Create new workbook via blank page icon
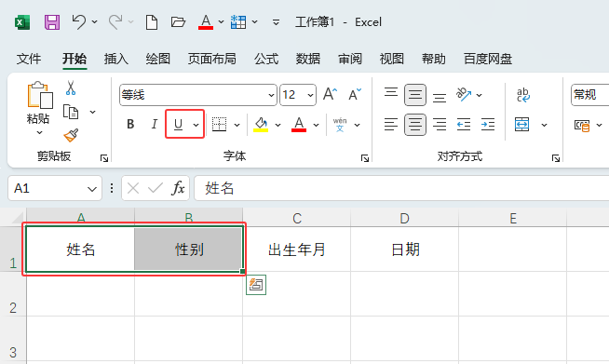Viewport: 609px width, 364px height. pos(152,22)
